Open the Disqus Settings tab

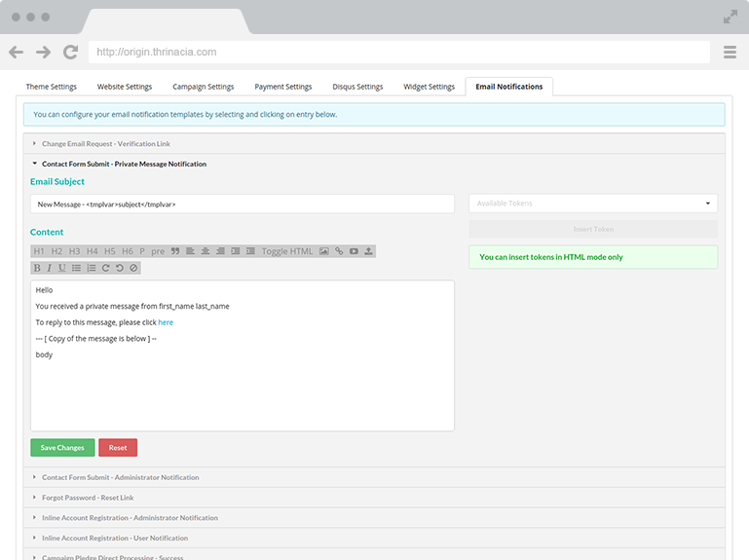click(357, 87)
